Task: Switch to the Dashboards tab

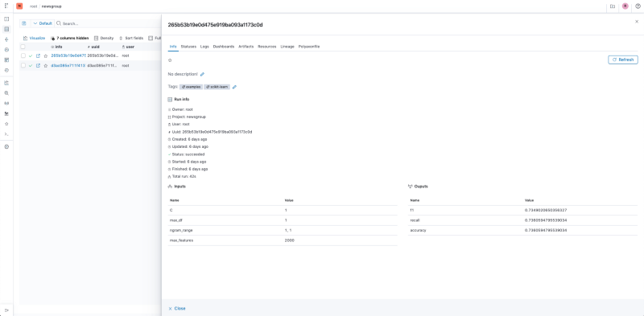Action: click(224, 47)
